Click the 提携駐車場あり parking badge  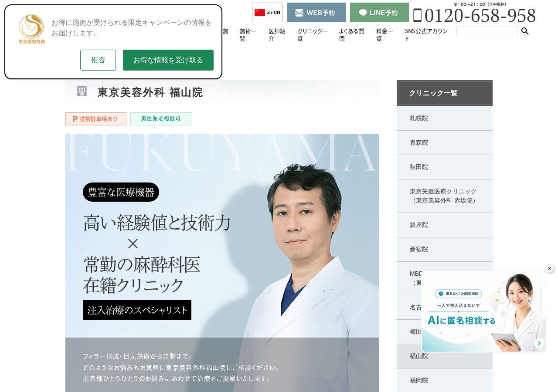pos(96,119)
